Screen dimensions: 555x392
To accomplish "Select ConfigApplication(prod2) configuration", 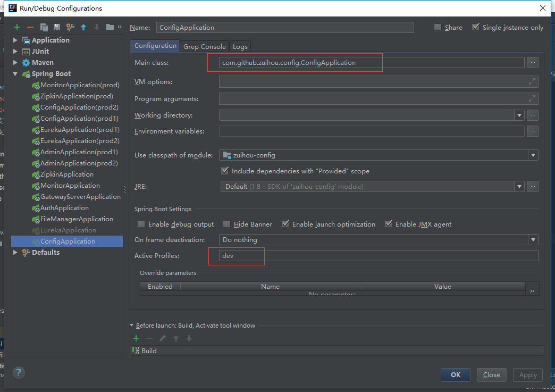I will click(x=79, y=107).
